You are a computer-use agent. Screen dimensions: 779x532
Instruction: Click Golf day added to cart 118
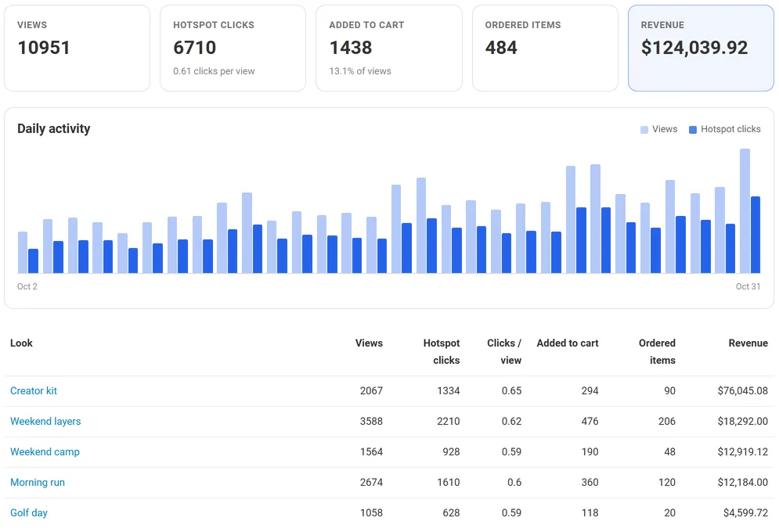pos(590,512)
